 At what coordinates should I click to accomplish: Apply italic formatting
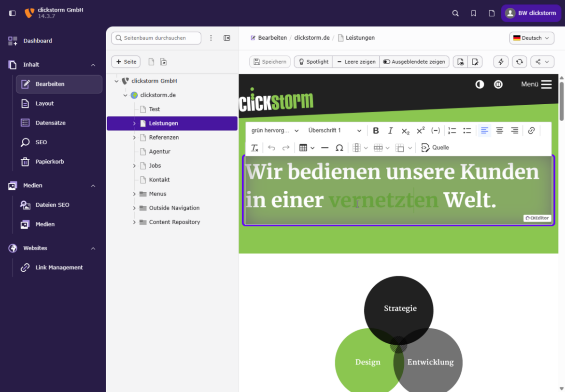[390, 130]
